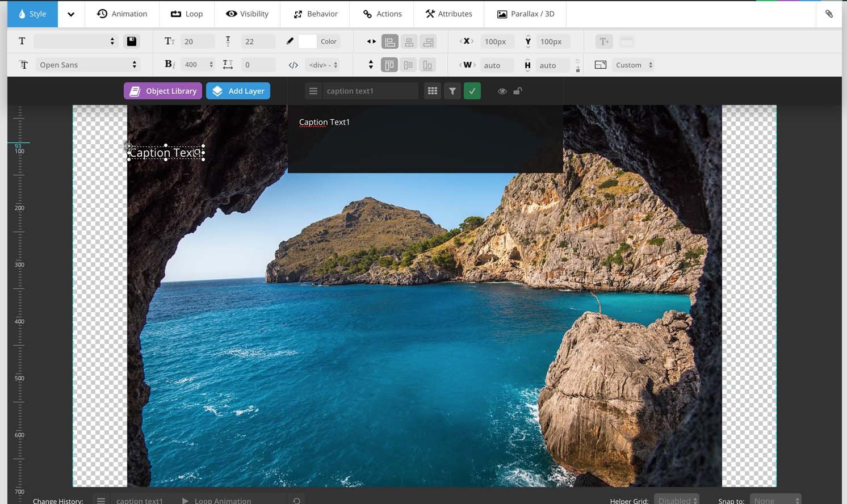Align layer horizontally to the left

point(390,42)
